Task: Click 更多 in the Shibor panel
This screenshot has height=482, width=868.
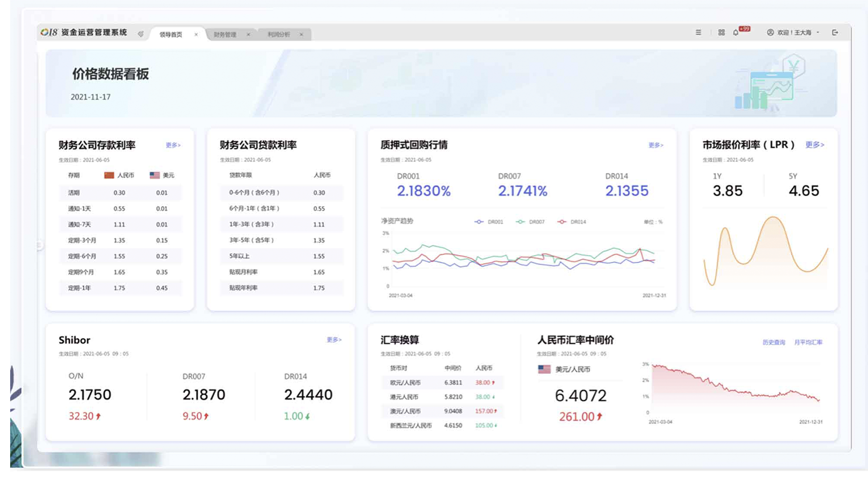Action: (x=333, y=340)
